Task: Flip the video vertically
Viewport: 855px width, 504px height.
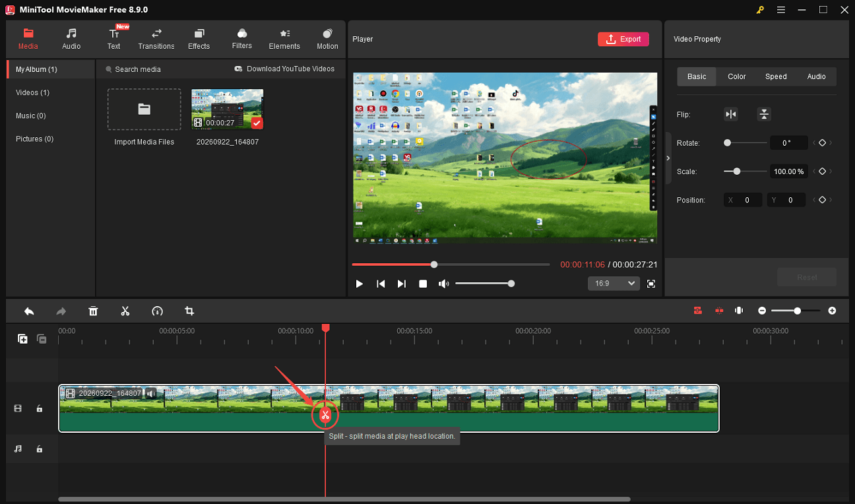Action: coord(764,114)
